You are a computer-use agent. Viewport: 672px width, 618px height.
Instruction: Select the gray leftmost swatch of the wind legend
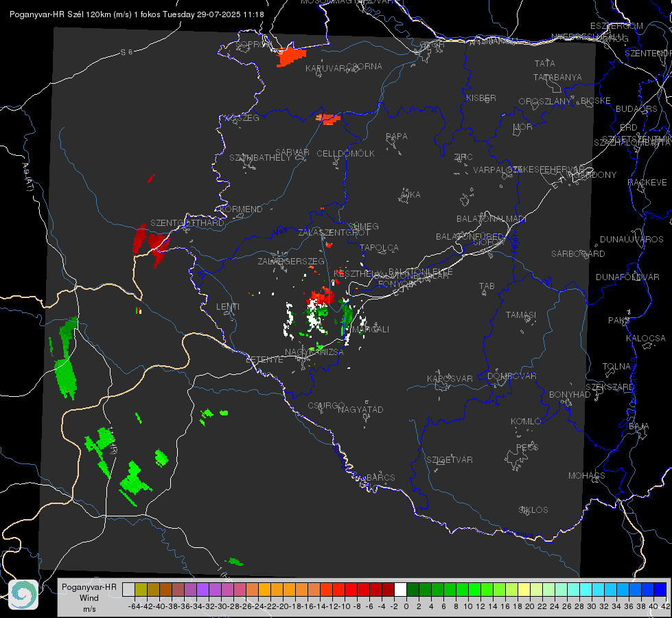point(128,589)
